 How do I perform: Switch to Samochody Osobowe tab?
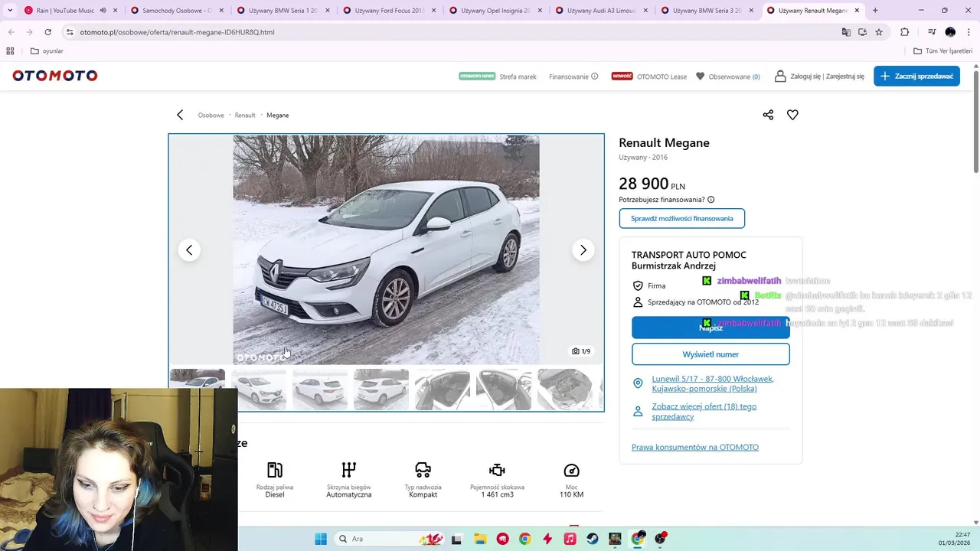point(172,11)
